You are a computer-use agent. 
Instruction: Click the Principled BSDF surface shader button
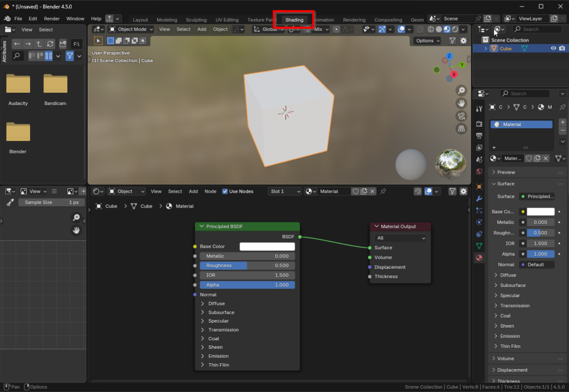[537, 197]
